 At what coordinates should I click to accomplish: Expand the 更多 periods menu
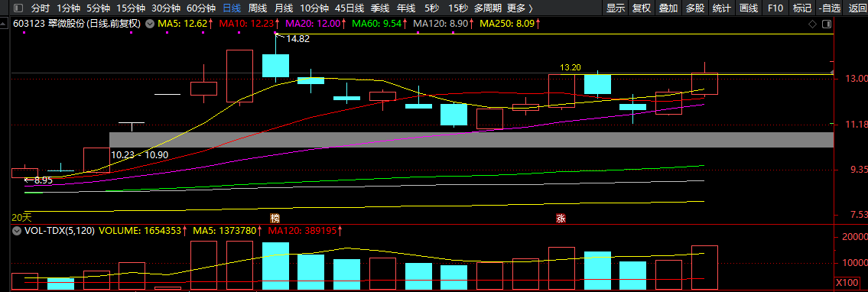(520, 8)
